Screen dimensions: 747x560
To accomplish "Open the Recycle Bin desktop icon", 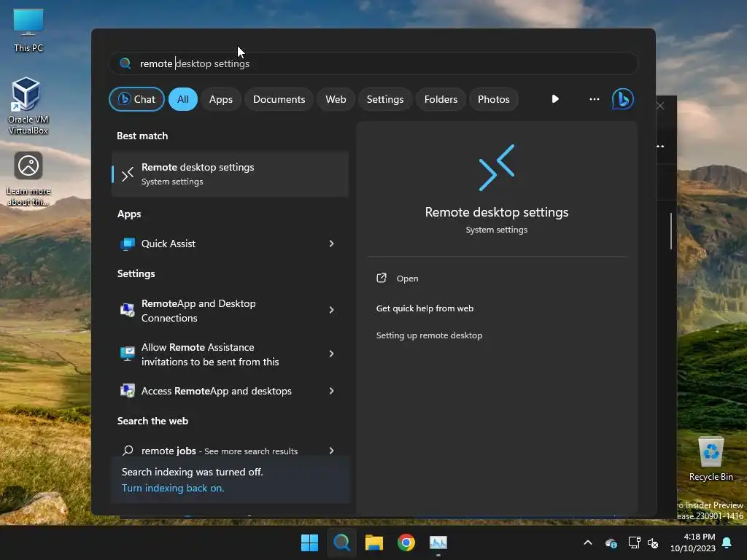I will (711, 458).
